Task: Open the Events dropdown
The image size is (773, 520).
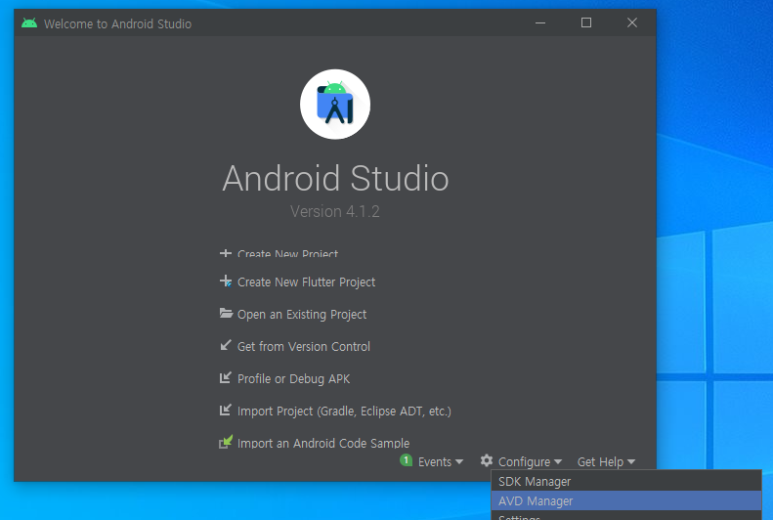Action: point(440,462)
